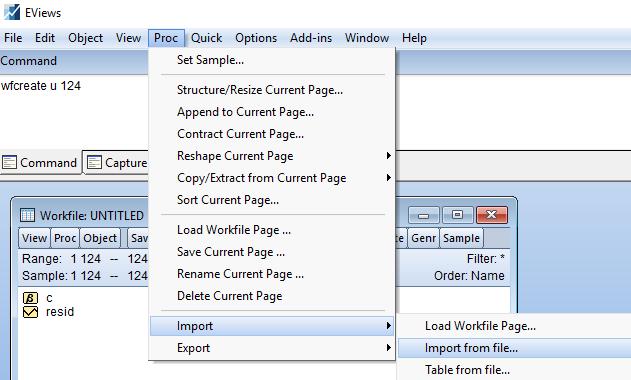
Task: Select the resid series icon
Action: coord(31,312)
